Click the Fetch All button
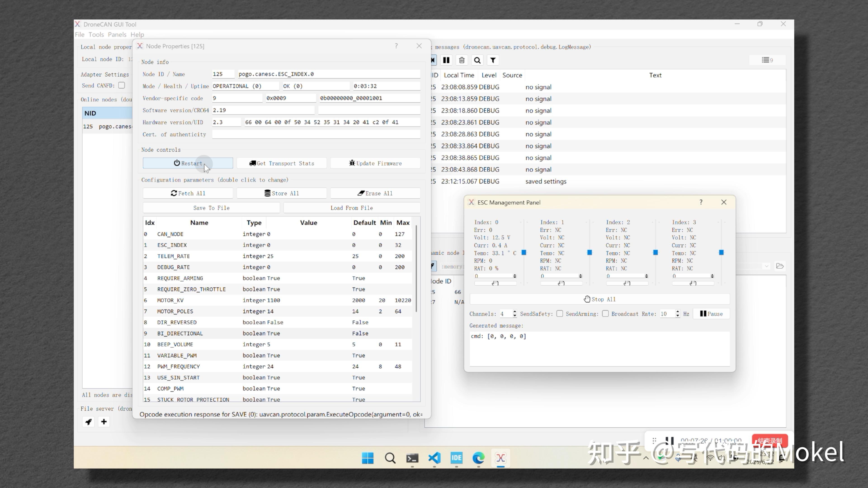Image resolution: width=868 pixels, height=488 pixels. [188, 193]
